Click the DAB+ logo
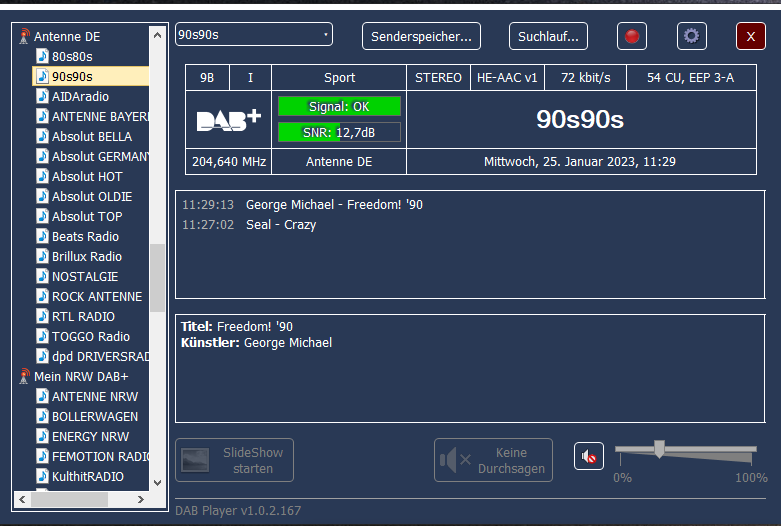This screenshot has height=526, width=781. [x=229, y=120]
